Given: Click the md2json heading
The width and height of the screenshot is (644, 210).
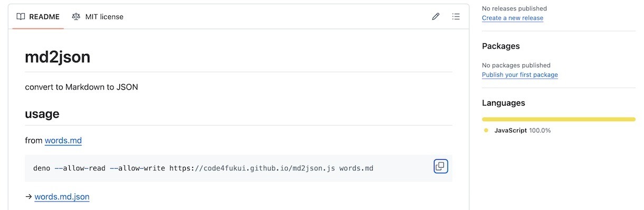Looking at the screenshot, I should 58,57.
